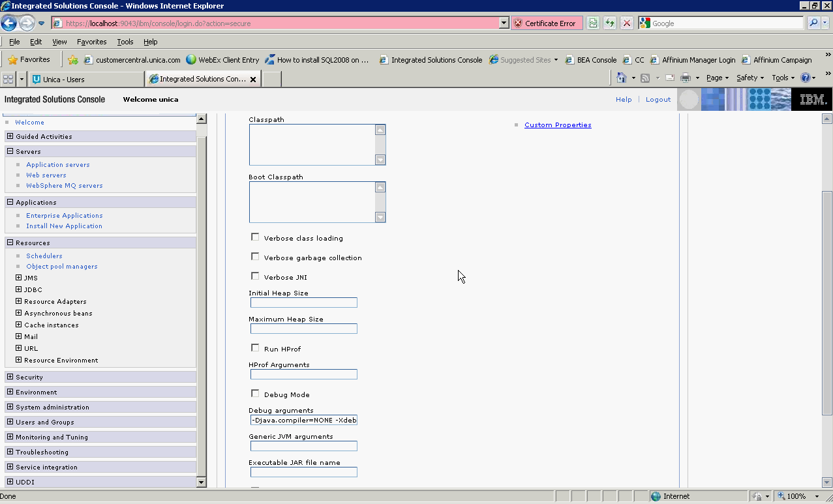
Task: Expand the JDBC resources node
Action: click(18, 289)
